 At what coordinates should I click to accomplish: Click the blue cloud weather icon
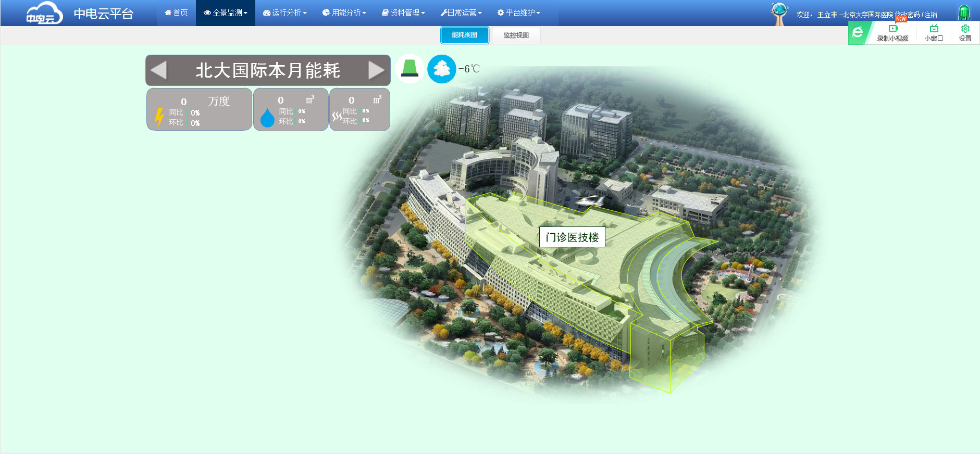442,69
